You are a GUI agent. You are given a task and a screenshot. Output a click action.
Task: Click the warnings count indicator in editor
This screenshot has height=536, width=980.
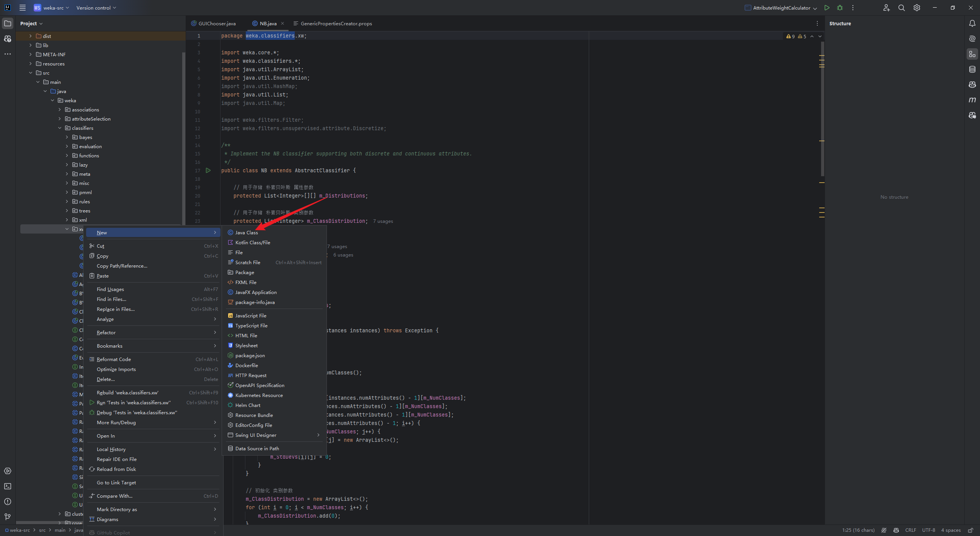(x=796, y=36)
